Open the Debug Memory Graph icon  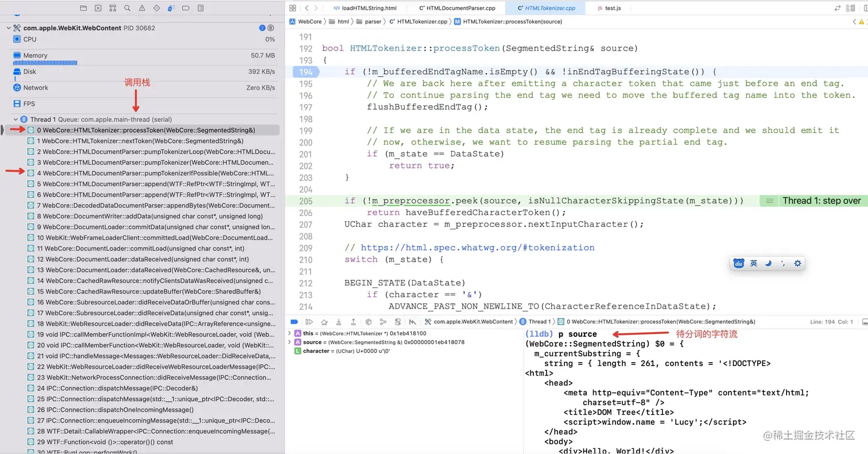click(x=383, y=322)
